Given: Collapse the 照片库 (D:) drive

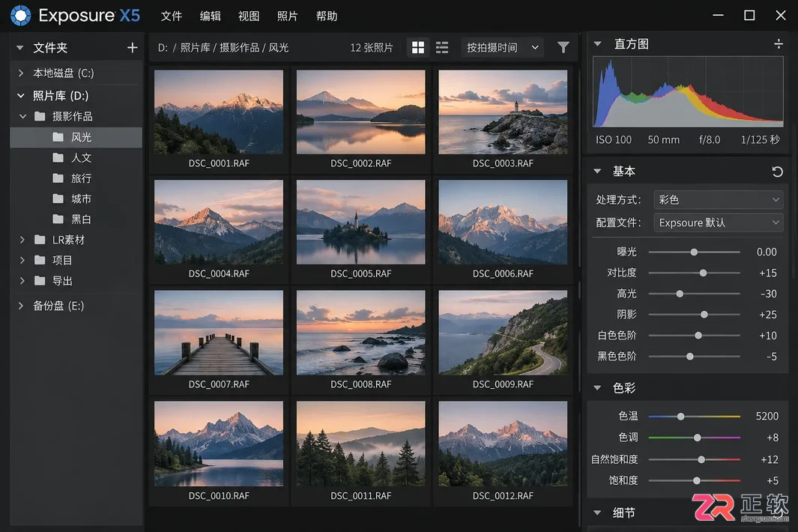Looking at the screenshot, I should [x=21, y=95].
